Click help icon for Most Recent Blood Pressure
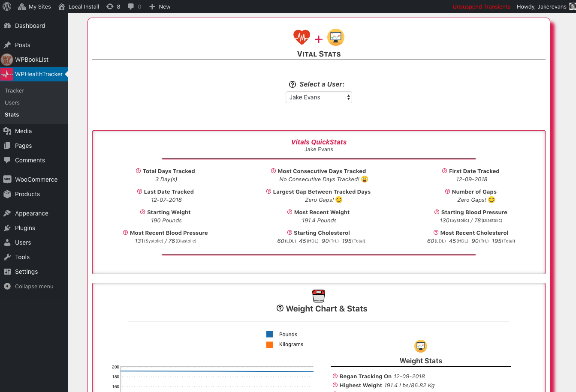The image size is (576, 392). [125, 233]
